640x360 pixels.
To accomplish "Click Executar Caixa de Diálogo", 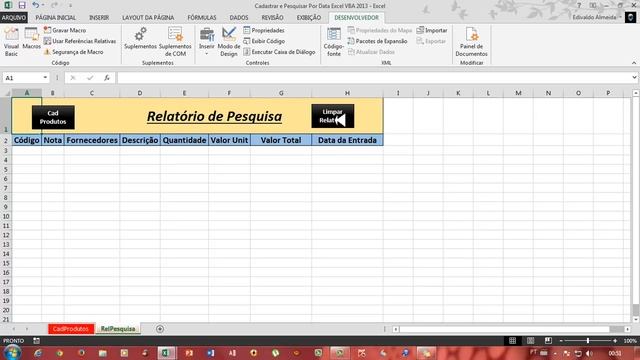I will [279, 52].
